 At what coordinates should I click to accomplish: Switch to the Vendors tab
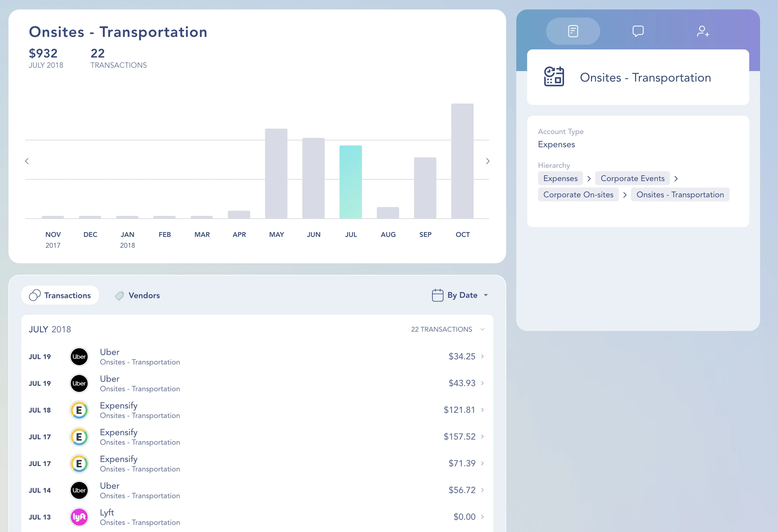(144, 295)
